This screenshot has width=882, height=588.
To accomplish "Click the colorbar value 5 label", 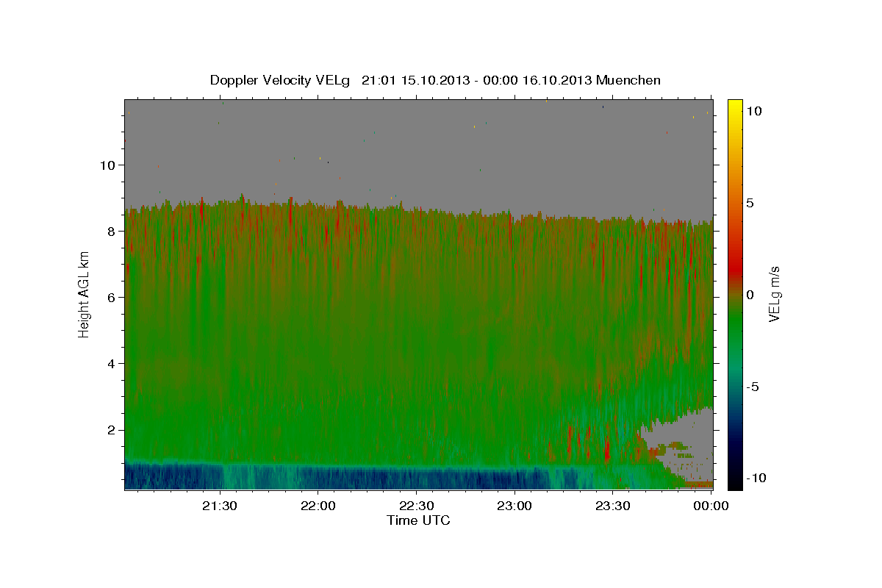I will [750, 202].
